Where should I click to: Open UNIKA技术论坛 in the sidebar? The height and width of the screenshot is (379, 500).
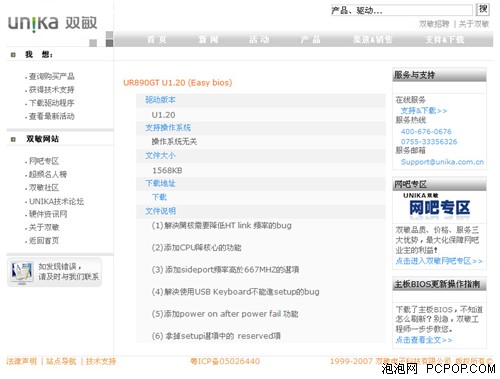coord(56,201)
